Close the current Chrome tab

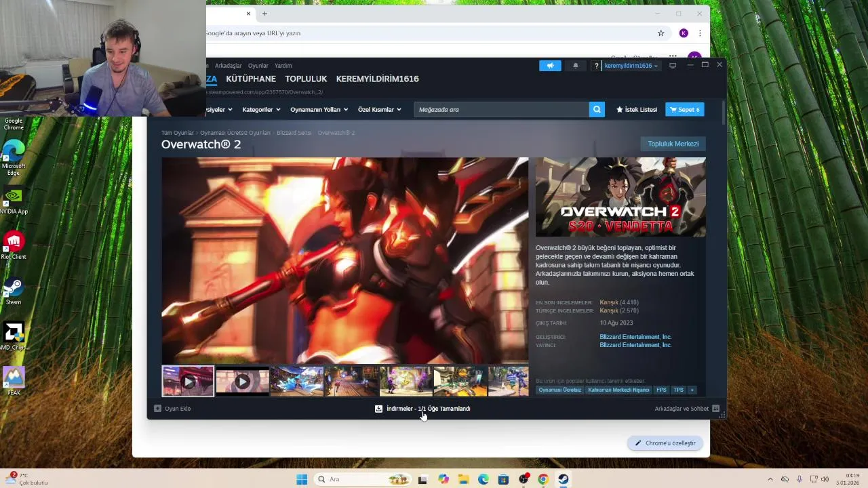click(248, 14)
